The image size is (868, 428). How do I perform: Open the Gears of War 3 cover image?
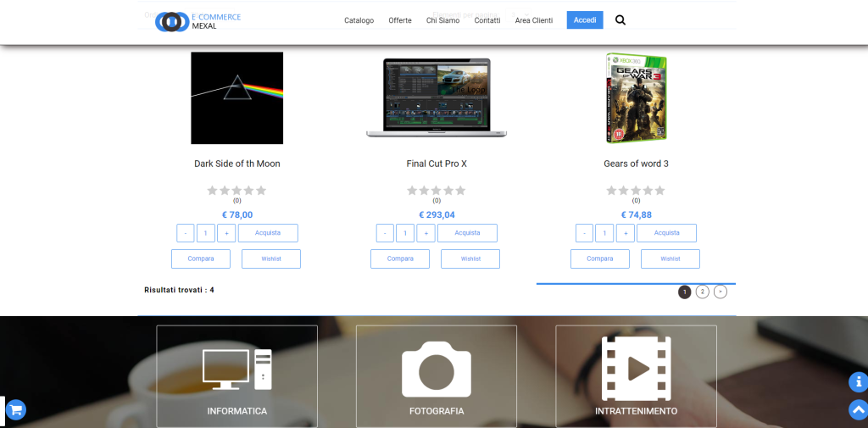[636, 98]
